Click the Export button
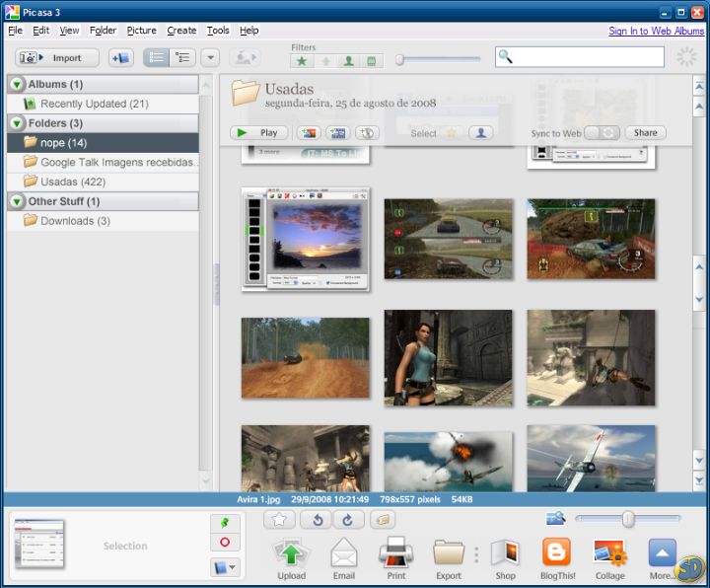The image size is (710, 588). pos(449,558)
